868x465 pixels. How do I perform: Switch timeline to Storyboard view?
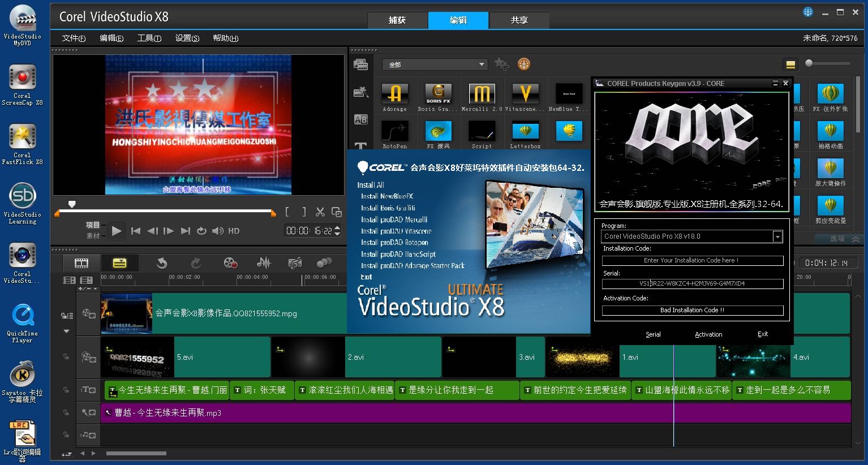click(x=81, y=263)
